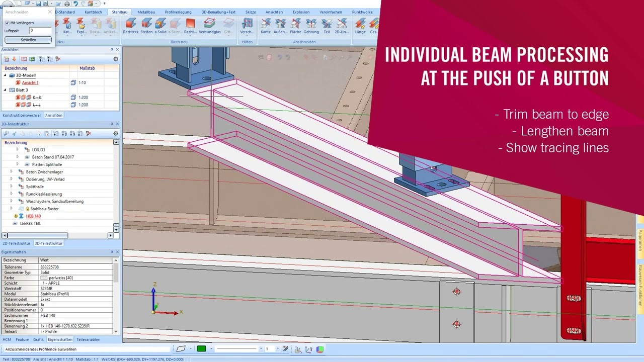Viewport: 644px width, 362px height.
Task: Click the Schließen button
Action: pyautogui.click(x=28, y=40)
